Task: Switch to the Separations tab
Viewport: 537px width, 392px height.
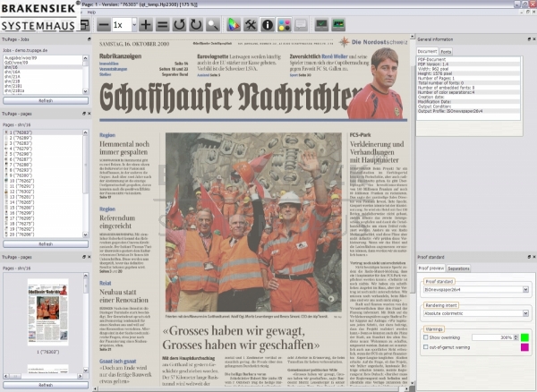Action: (458, 268)
